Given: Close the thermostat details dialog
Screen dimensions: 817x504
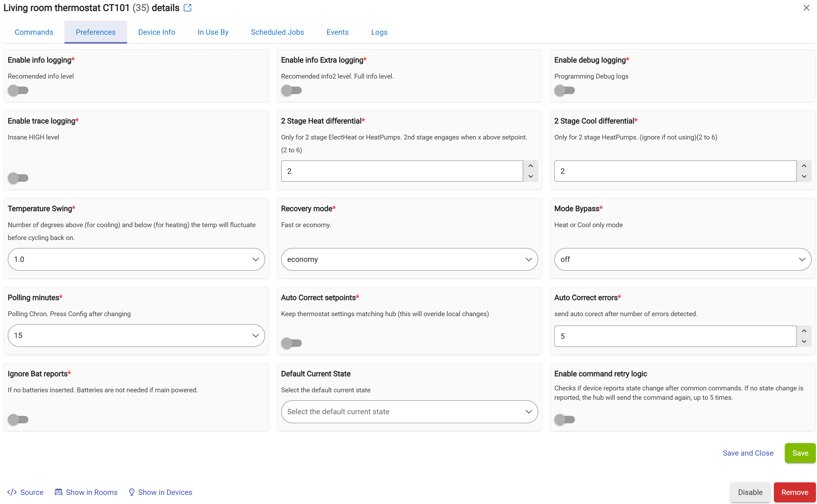Looking at the screenshot, I should click(x=806, y=8).
